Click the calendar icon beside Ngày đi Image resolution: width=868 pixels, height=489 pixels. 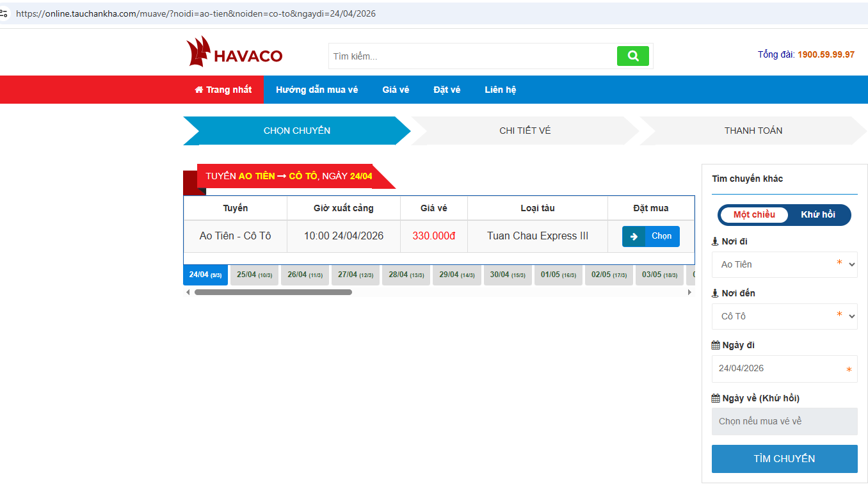click(x=716, y=346)
